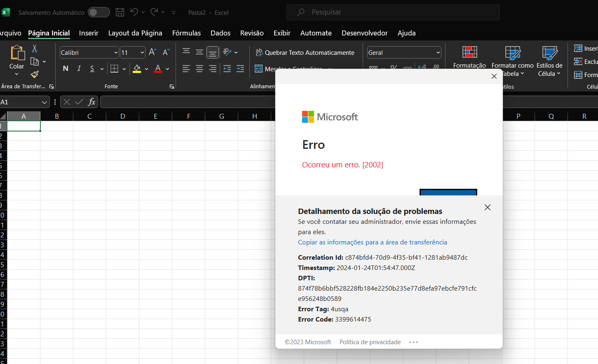This screenshot has height=364, width=598.
Task: Toggle italic formatting (I)
Action: 79,68
